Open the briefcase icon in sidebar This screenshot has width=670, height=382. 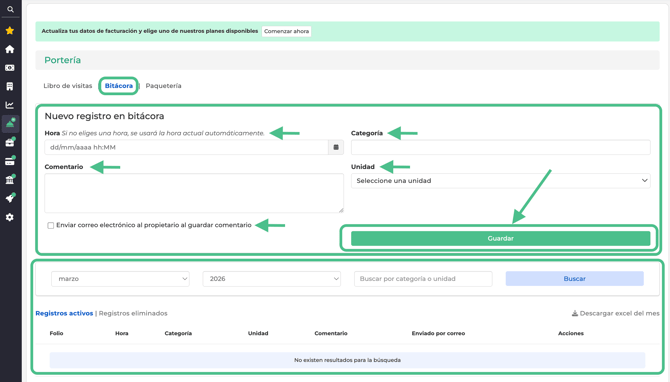tap(10, 142)
